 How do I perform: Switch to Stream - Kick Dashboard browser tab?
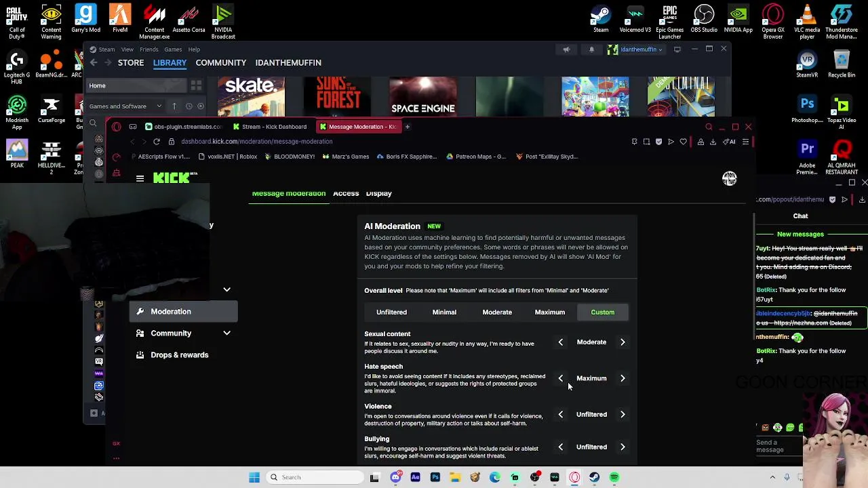coord(270,127)
